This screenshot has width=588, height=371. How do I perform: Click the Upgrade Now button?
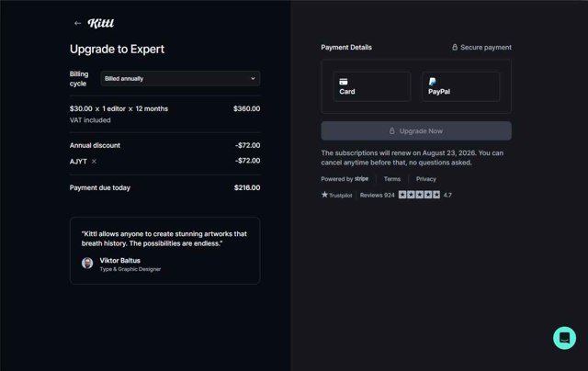416,130
